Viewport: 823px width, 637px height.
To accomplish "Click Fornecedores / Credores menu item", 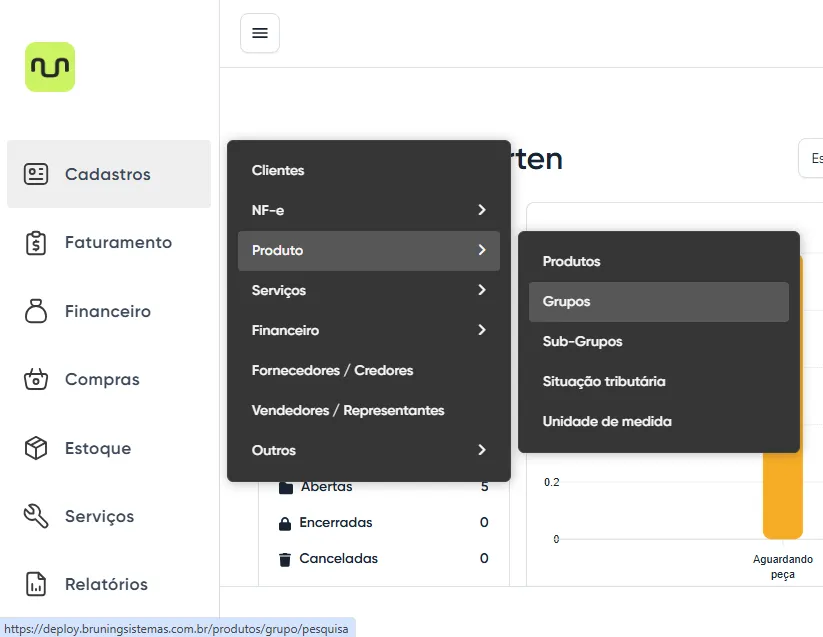I will coord(332,370).
